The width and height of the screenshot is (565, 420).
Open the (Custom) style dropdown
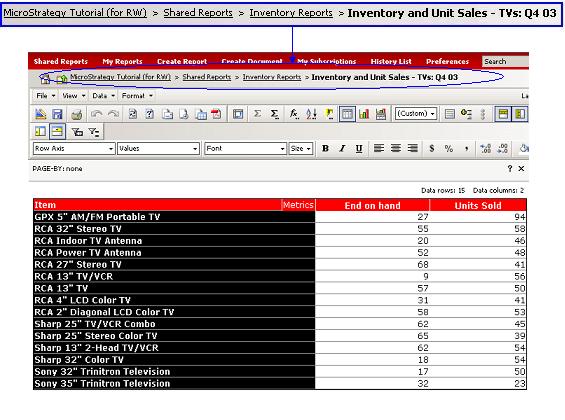tap(416, 114)
